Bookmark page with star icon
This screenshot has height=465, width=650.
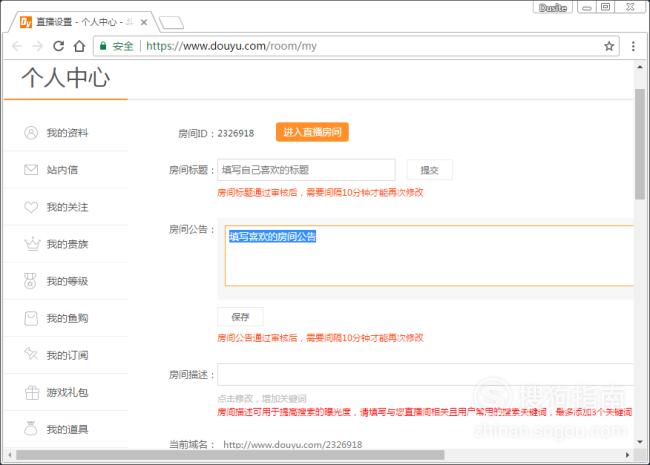pyautogui.click(x=609, y=46)
